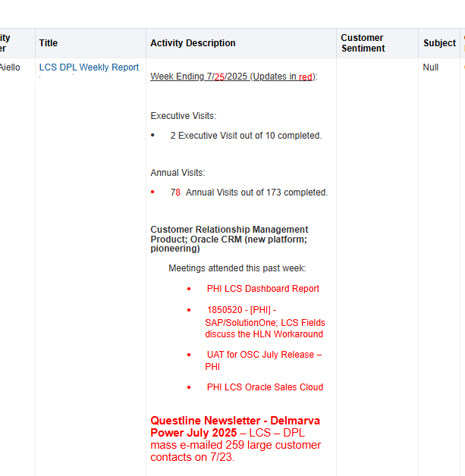Open the LCS DPL Weekly Report link

pos(89,67)
